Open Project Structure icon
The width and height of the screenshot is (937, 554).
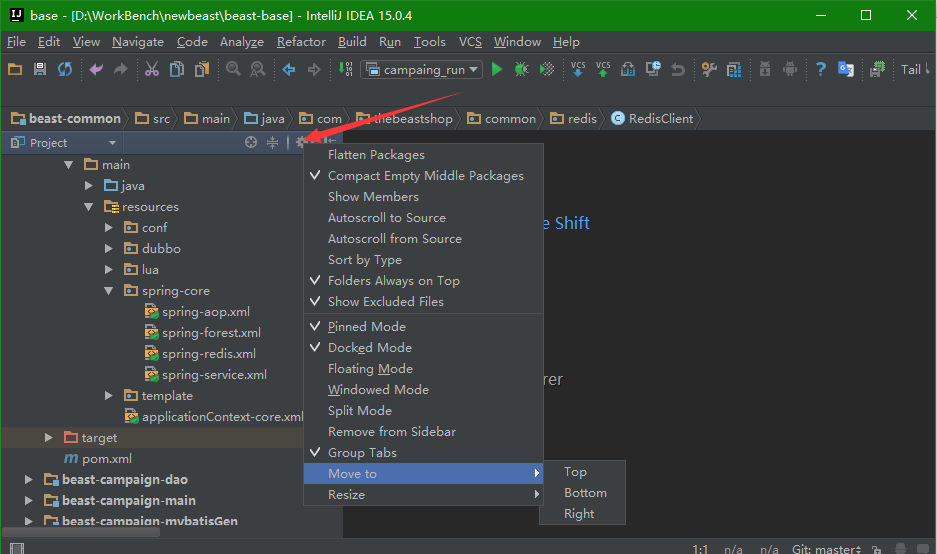734,69
